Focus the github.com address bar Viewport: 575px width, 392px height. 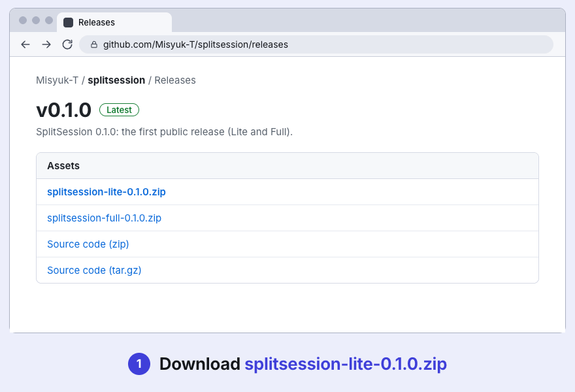[316, 44]
